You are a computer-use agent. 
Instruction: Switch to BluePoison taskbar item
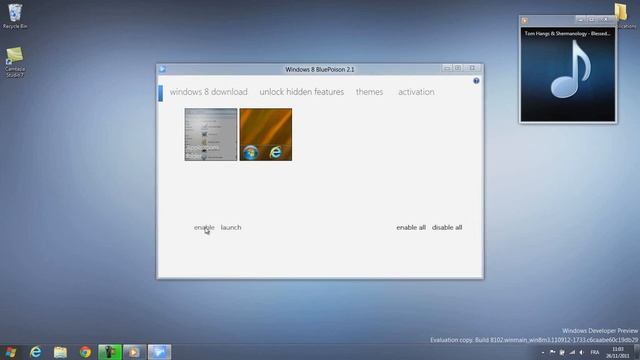tap(159, 352)
